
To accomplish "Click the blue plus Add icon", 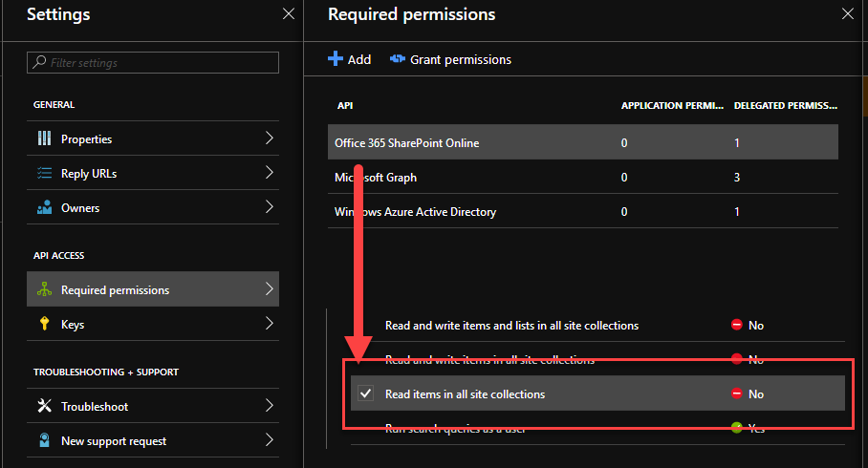I will pos(335,59).
